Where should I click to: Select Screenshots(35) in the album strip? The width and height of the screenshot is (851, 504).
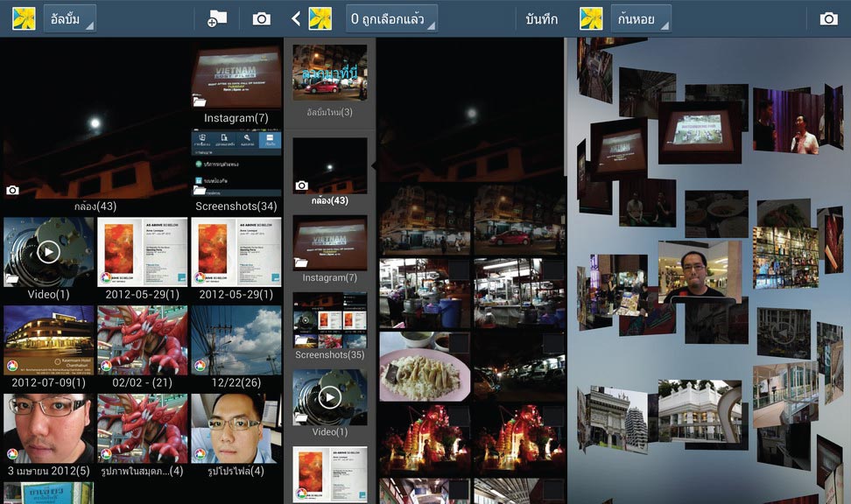pyautogui.click(x=330, y=326)
